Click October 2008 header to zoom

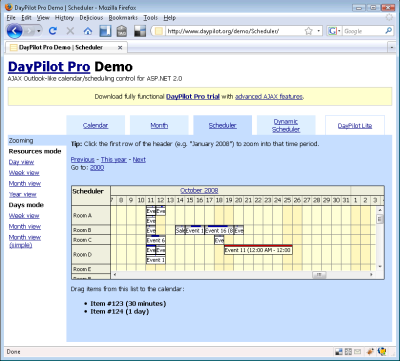point(199,191)
